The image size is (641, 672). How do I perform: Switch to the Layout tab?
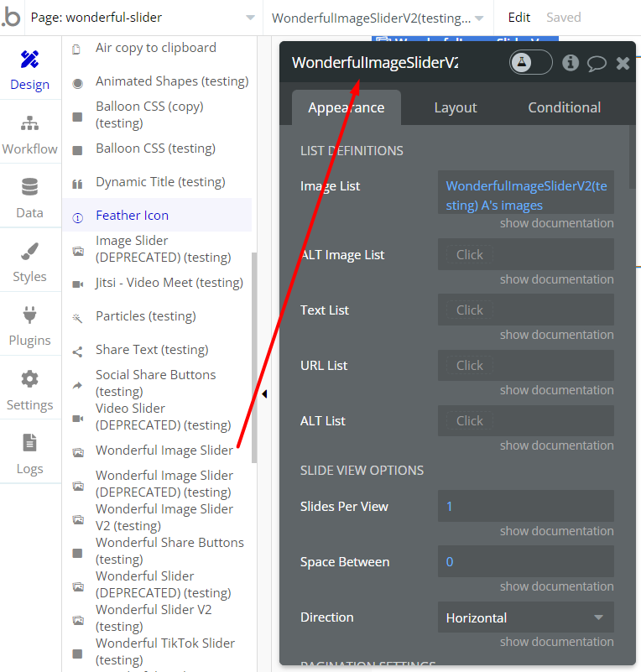pos(455,107)
